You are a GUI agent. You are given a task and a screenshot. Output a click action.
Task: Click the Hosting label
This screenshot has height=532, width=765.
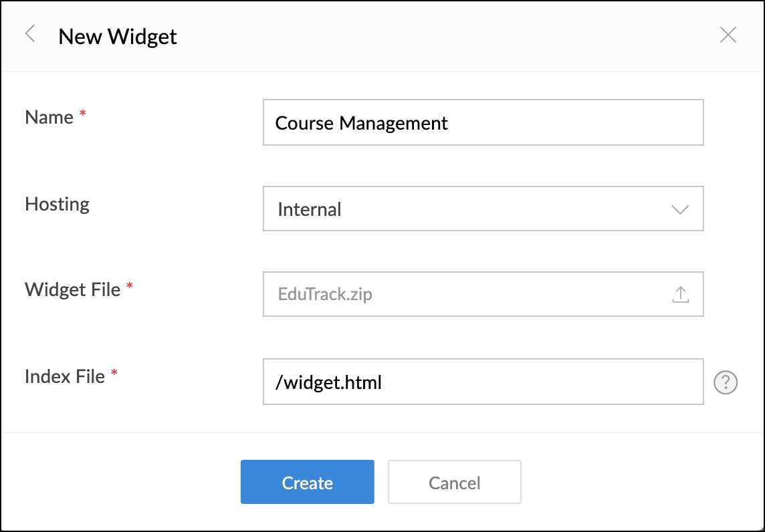[57, 204]
